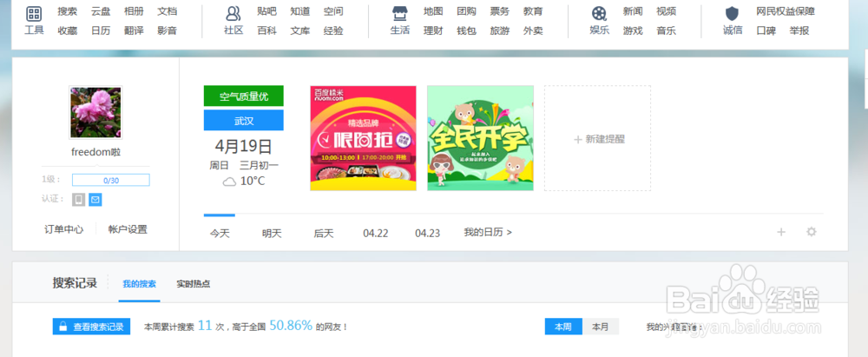Click the 新建提醒 box
The width and height of the screenshot is (868, 357).
597,138
